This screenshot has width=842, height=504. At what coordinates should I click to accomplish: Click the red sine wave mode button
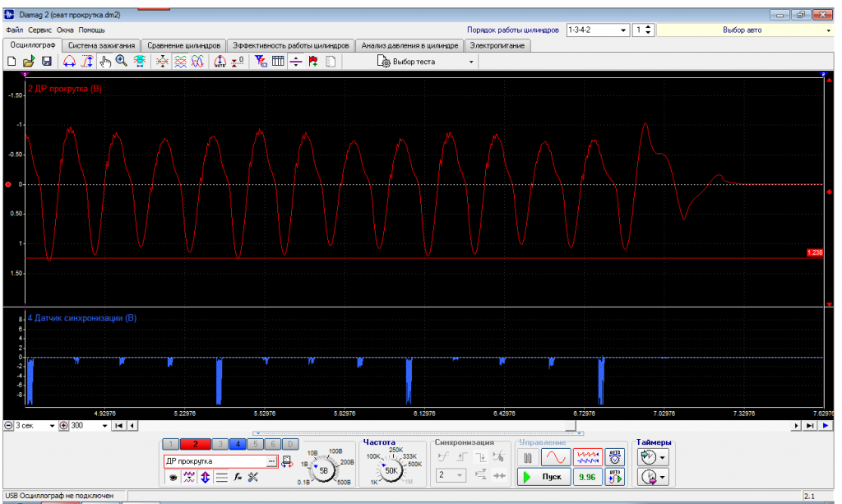[x=556, y=458]
